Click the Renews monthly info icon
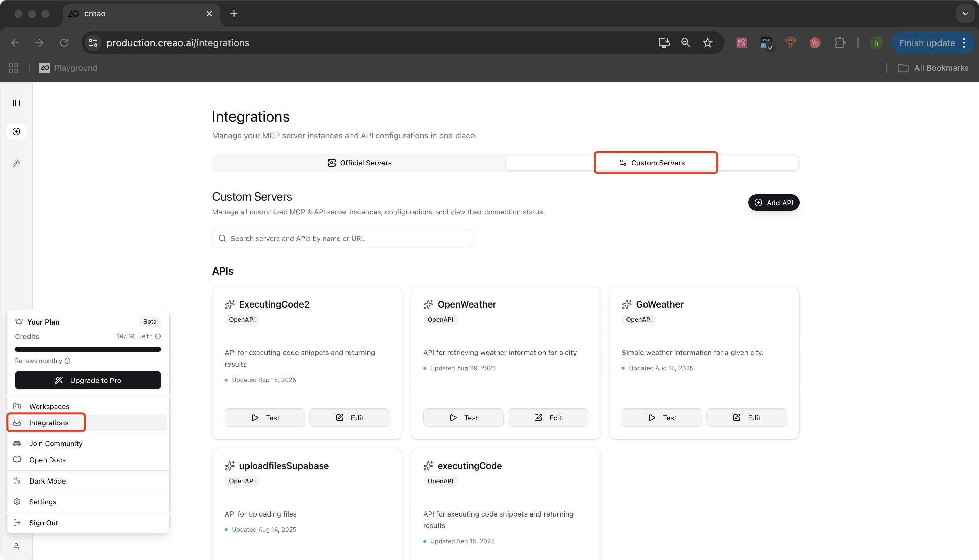The height and width of the screenshot is (560, 979). point(67,361)
